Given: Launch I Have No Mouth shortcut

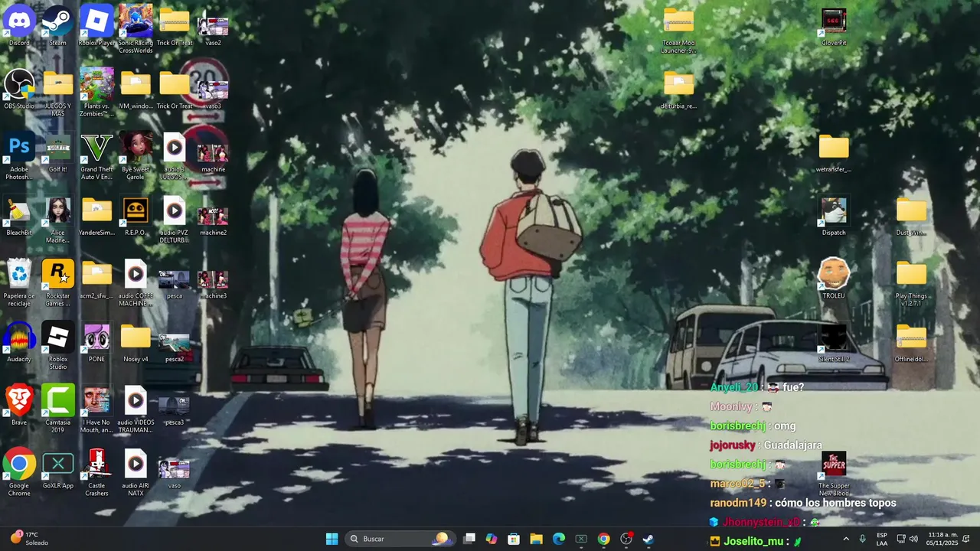Looking at the screenshot, I should tap(96, 409).
